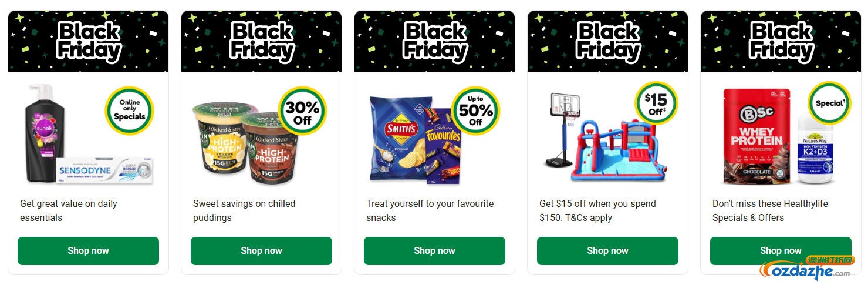Click Black Friday banner on the Healthylife card

click(781, 41)
